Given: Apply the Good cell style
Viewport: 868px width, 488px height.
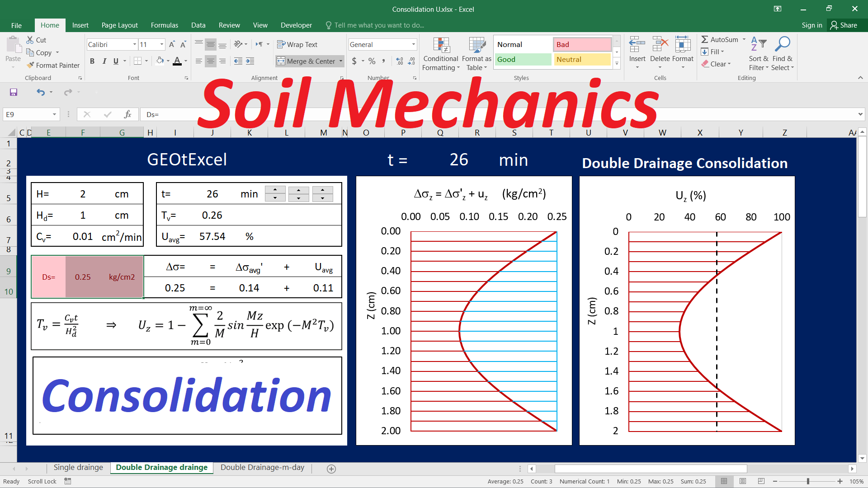Looking at the screenshot, I should tap(523, 60).
